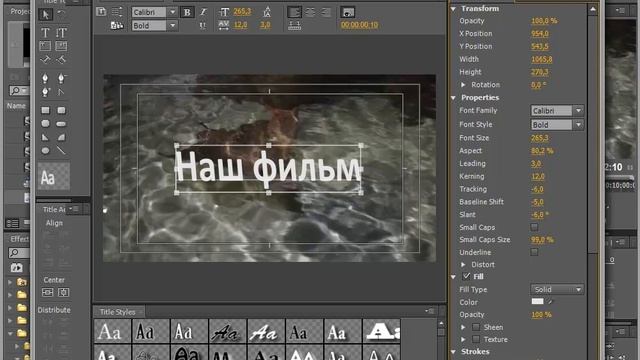Click the Fill Opacity 100 % value

[541, 315]
